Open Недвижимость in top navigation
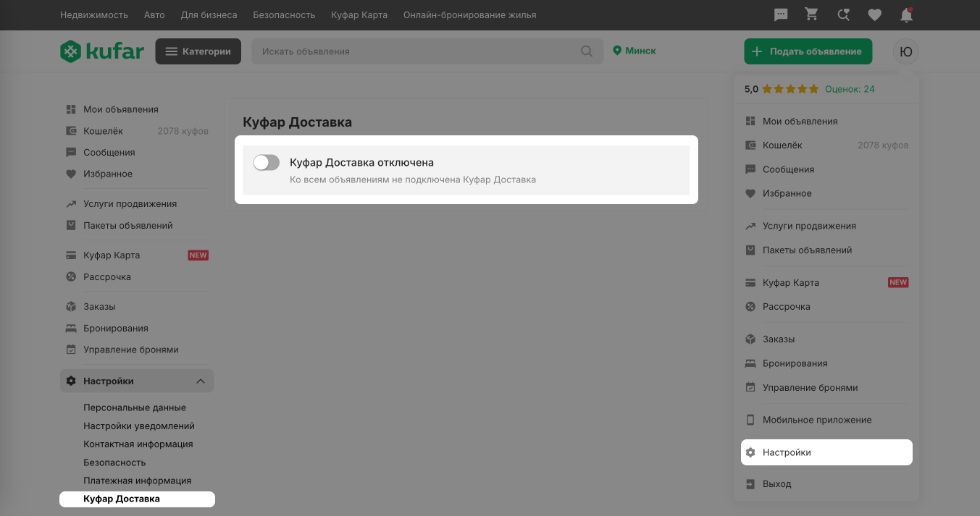This screenshot has width=980, height=516. (94, 14)
